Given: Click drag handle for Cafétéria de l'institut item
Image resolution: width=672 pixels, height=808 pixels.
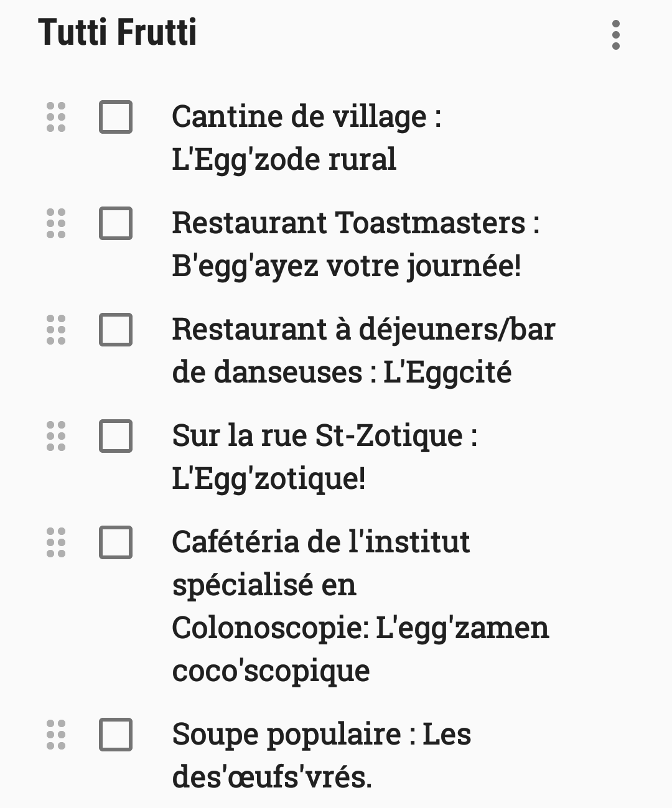Looking at the screenshot, I should [x=56, y=542].
